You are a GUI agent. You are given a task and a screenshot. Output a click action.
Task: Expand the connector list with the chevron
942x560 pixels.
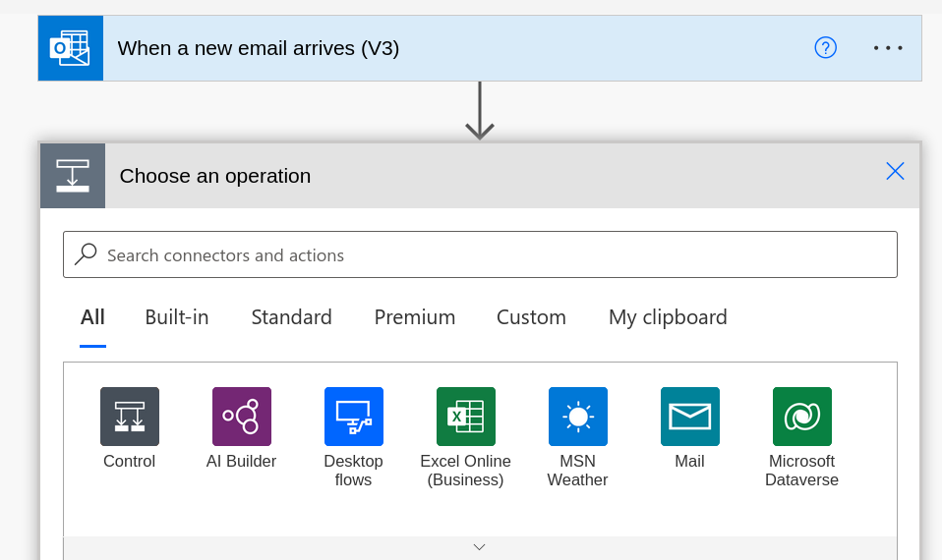480,547
